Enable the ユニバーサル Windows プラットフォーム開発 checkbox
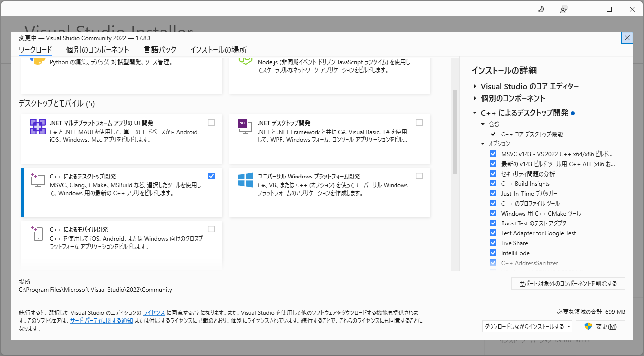644x356 pixels. coord(419,176)
